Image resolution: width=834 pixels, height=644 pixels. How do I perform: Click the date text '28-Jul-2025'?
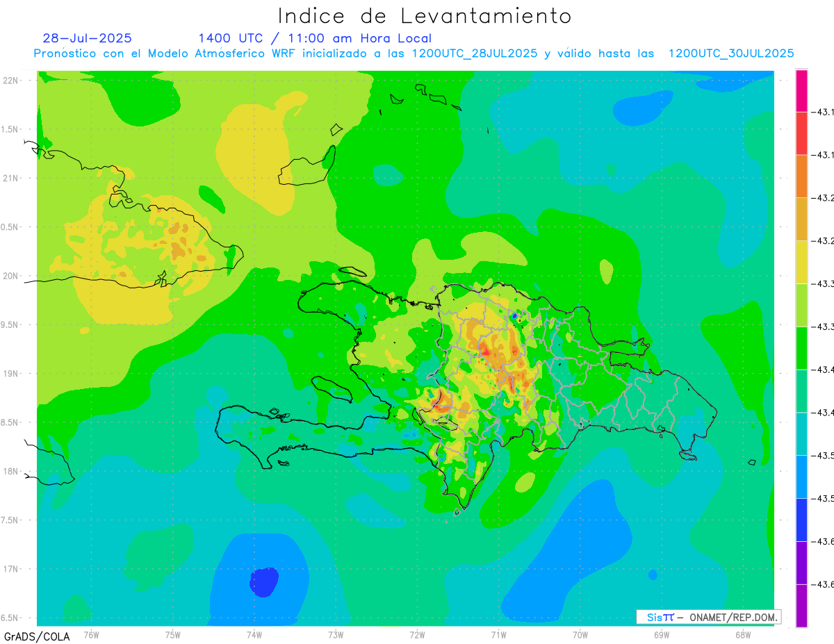[87, 38]
